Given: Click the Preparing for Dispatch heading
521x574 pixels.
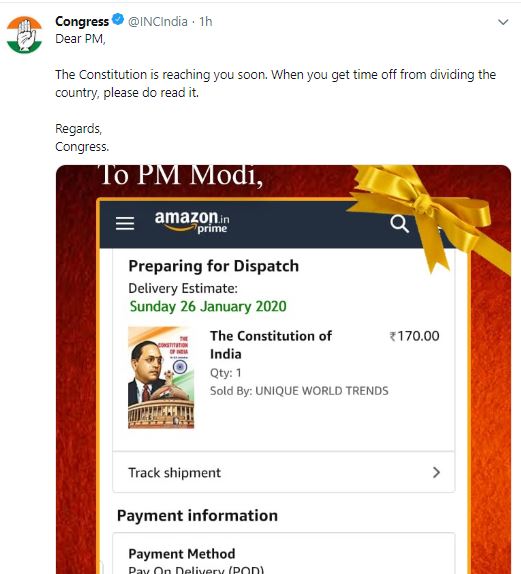Looking at the screenshot, I should click(x=213, y=266).
